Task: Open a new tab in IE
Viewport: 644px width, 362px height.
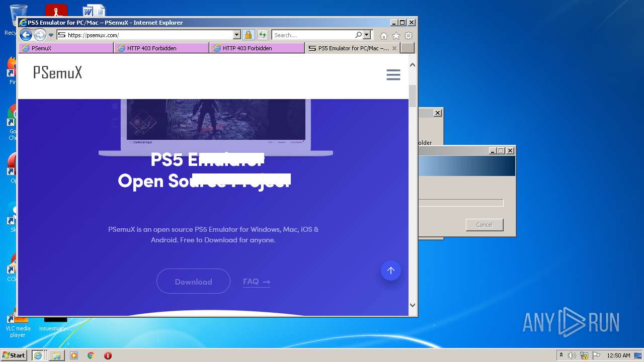Action: pyautogui.click(x=408, y=48)
